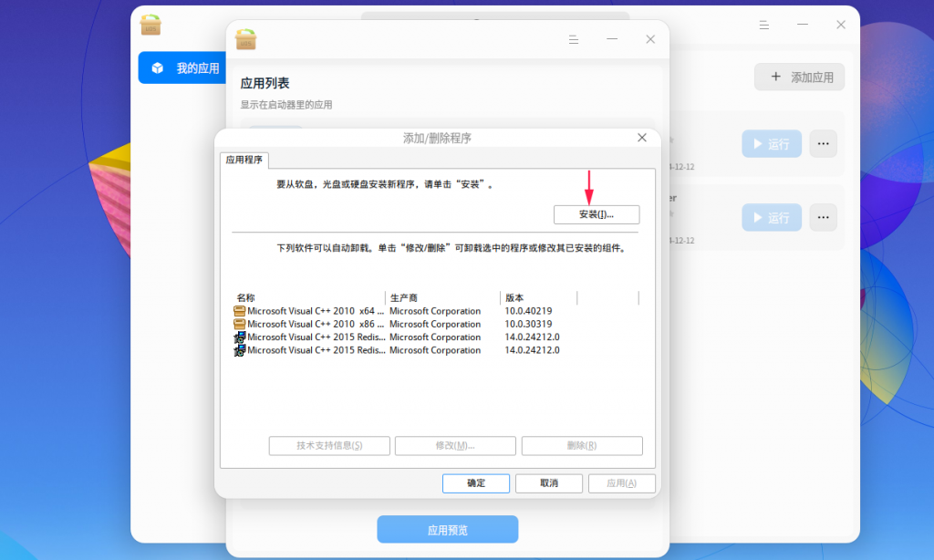Click 取消 to dismiss the dialog

[548, 483]
